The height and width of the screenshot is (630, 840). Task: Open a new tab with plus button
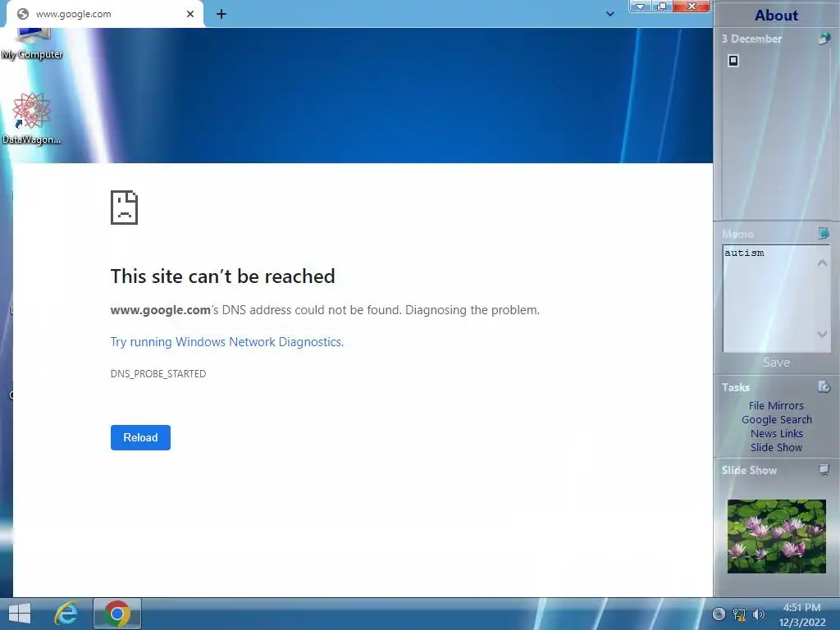point(221,14)
